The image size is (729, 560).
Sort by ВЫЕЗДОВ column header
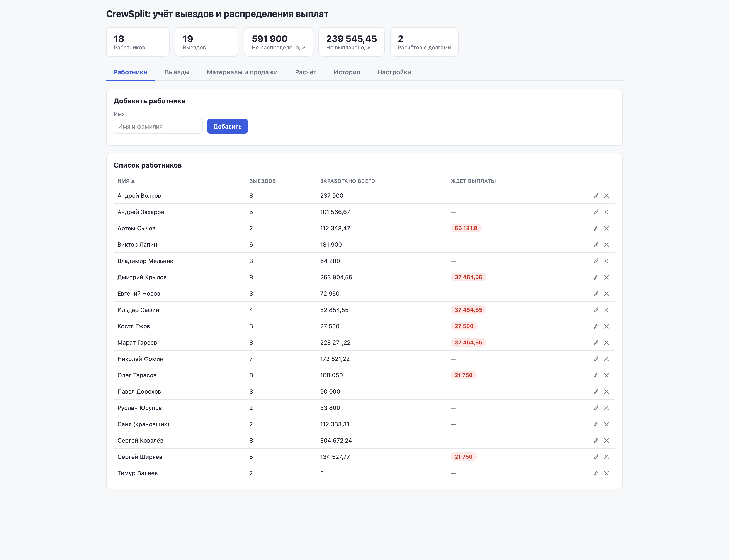click(262, 181)
